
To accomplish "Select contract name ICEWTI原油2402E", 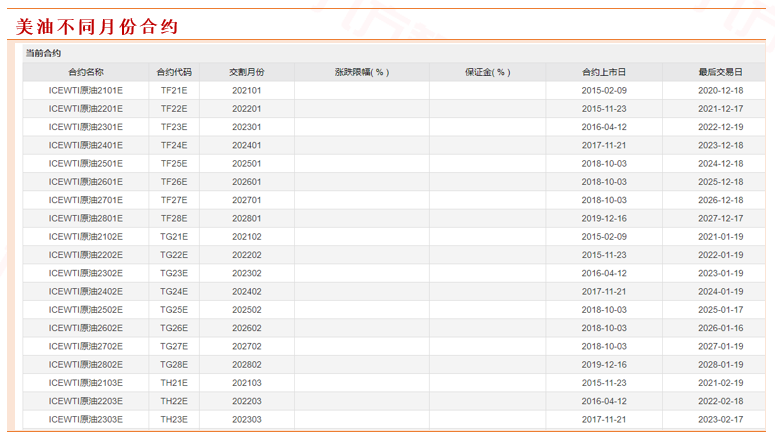I will [x=86, y=292].
